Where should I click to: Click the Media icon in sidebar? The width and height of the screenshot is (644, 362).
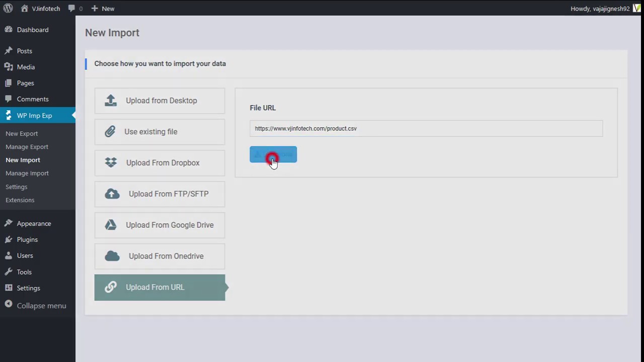pyautogui.click(x=9, y=67)
